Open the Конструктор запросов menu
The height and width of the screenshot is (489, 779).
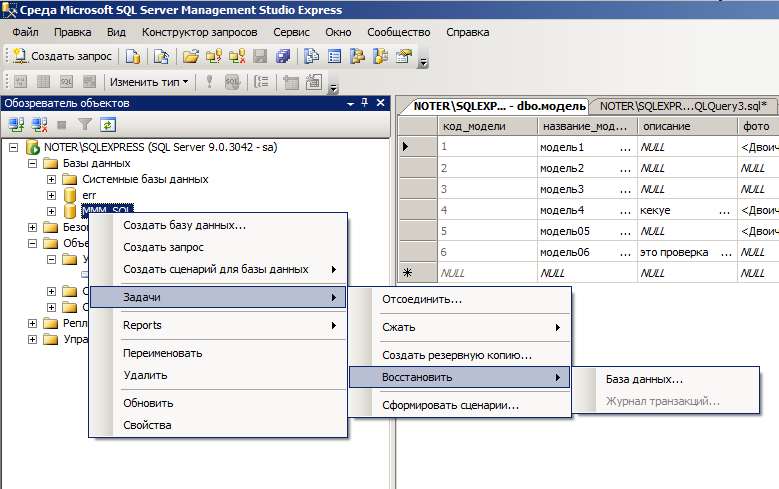coord(199,32)
